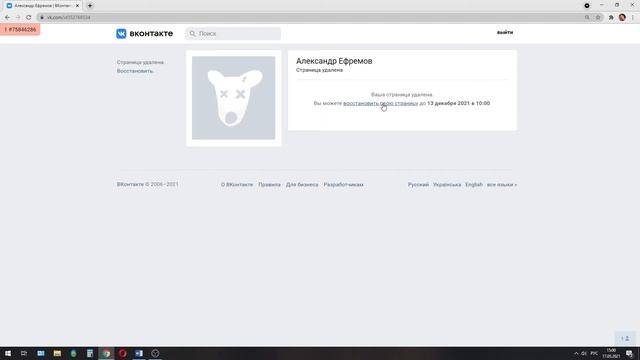Screen dimensions: 640x360
Task: Open Правила footer link
Action: tap(269, 185)
